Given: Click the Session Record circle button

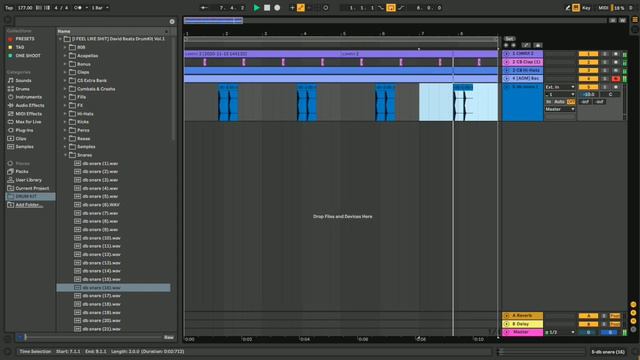Looking at the screenshot, I should [326, 8].
